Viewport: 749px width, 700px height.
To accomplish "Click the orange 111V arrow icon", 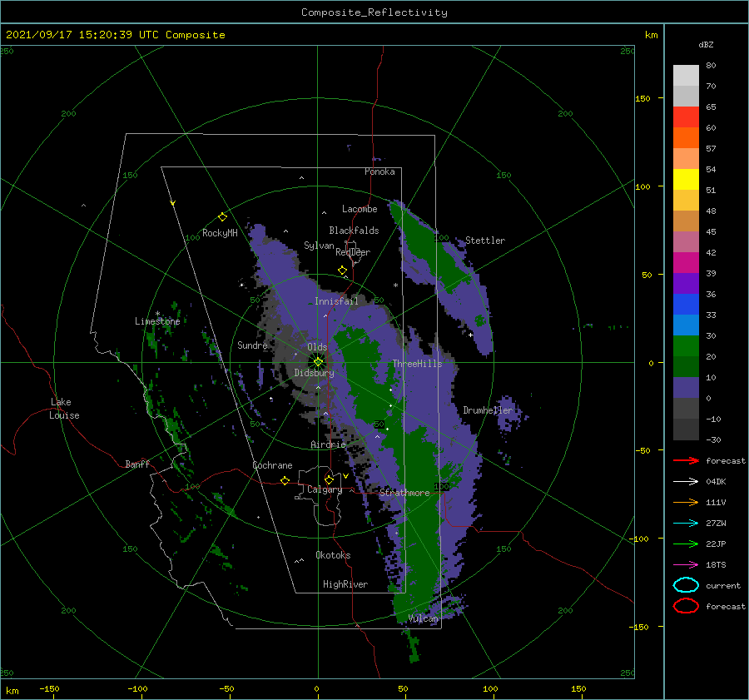I will point(686,502).
